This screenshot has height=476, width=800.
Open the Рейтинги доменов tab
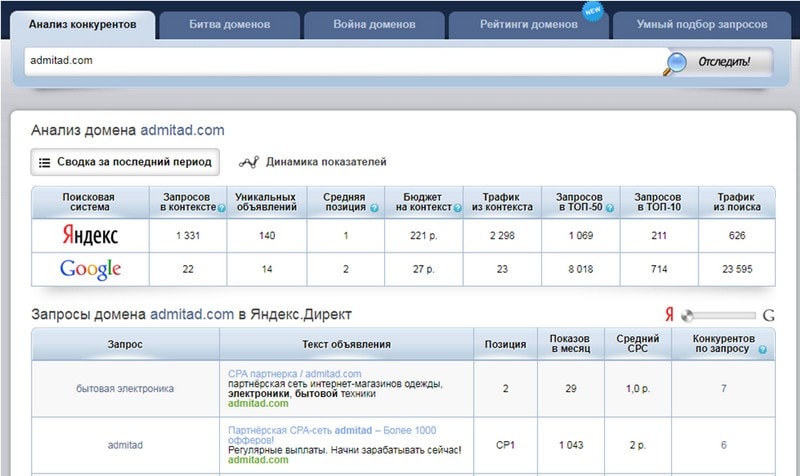529,24
